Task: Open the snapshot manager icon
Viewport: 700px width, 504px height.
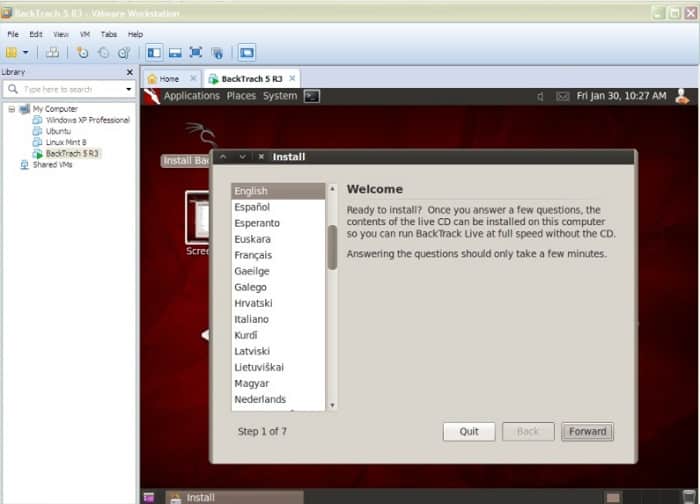Action: [124, 53]
